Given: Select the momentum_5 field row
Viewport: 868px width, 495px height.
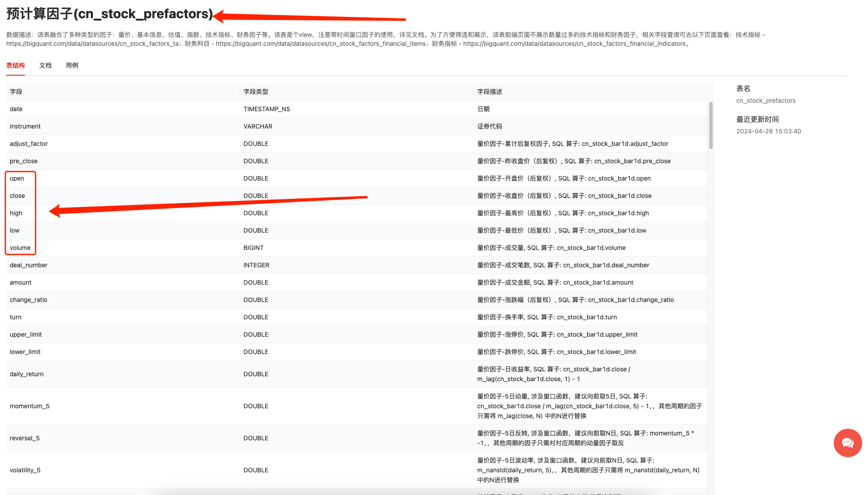Looking at the screenshot, I should (x=30, y=406).
